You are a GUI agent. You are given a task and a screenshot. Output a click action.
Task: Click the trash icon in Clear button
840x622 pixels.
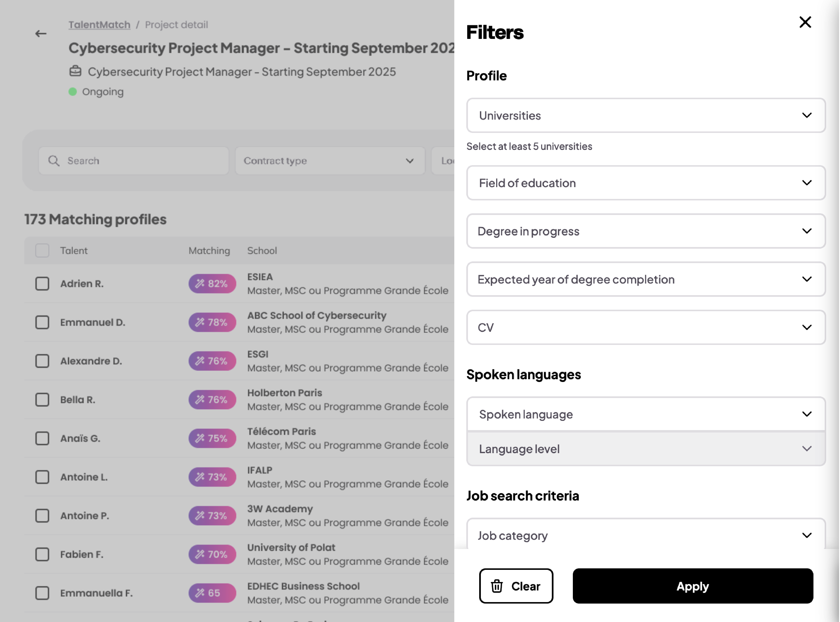point(496,586)
